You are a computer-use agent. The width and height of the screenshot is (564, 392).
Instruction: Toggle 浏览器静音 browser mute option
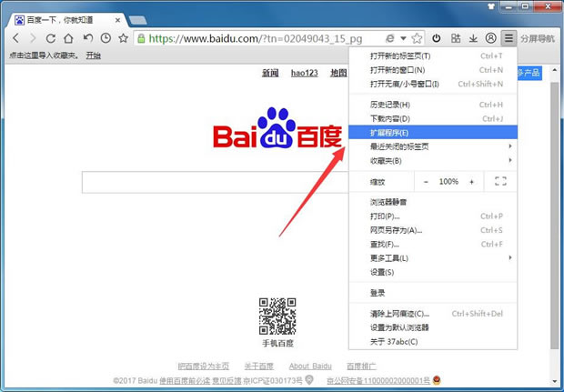tap(389, 202)
